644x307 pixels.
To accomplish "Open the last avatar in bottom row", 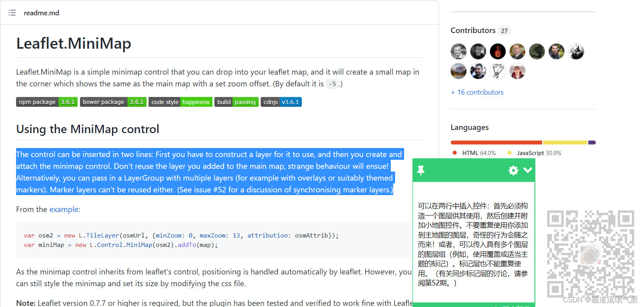I will pos(517,71).
